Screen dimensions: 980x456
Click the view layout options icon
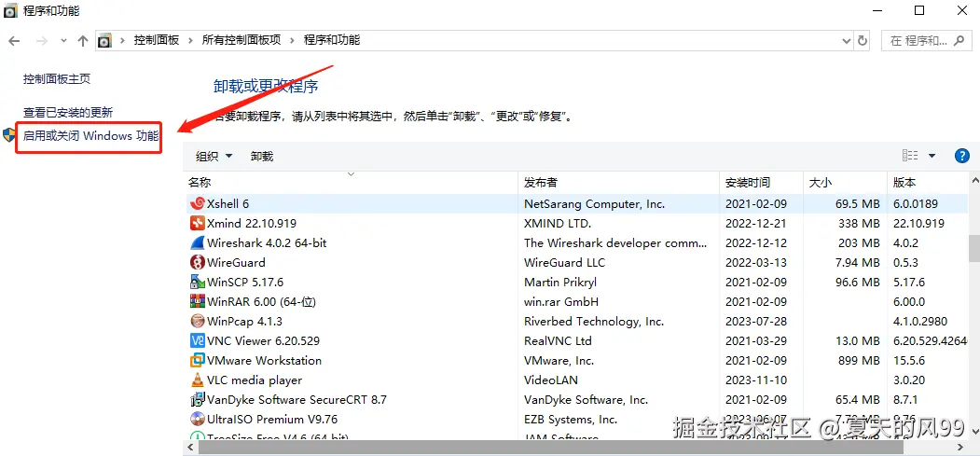click(x=910, y=156)
